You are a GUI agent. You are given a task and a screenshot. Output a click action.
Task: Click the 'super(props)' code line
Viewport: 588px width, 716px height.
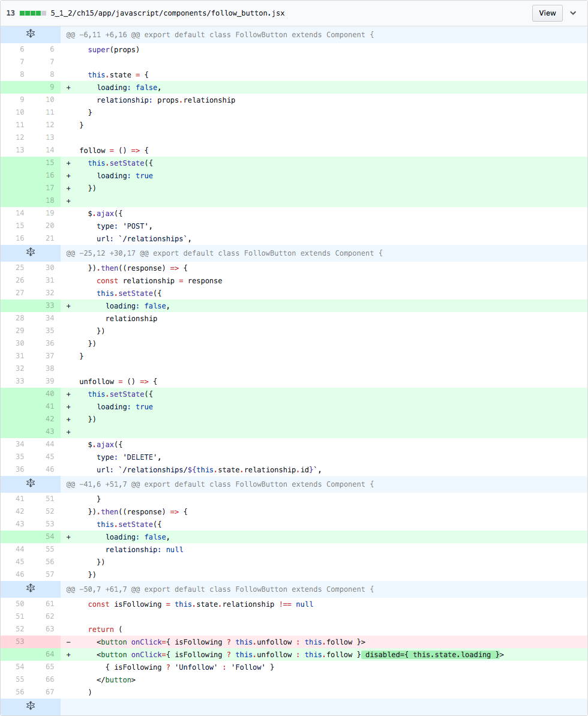(113, 50)
